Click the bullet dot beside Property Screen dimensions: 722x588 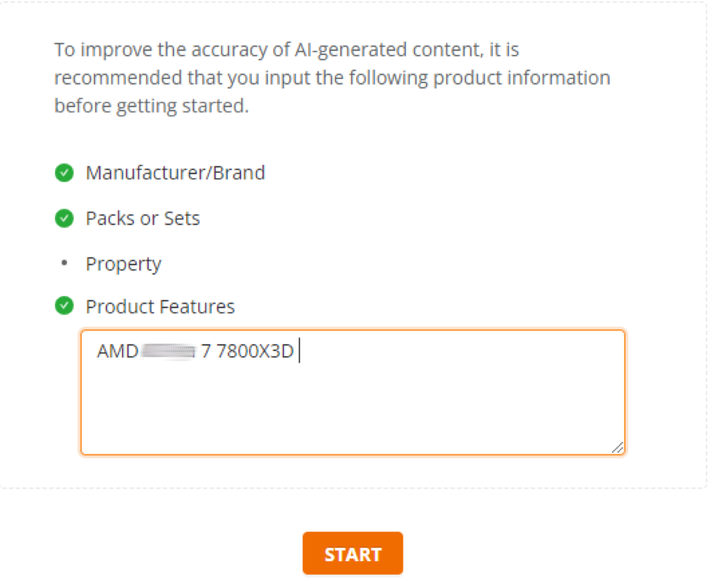point(64,264)
